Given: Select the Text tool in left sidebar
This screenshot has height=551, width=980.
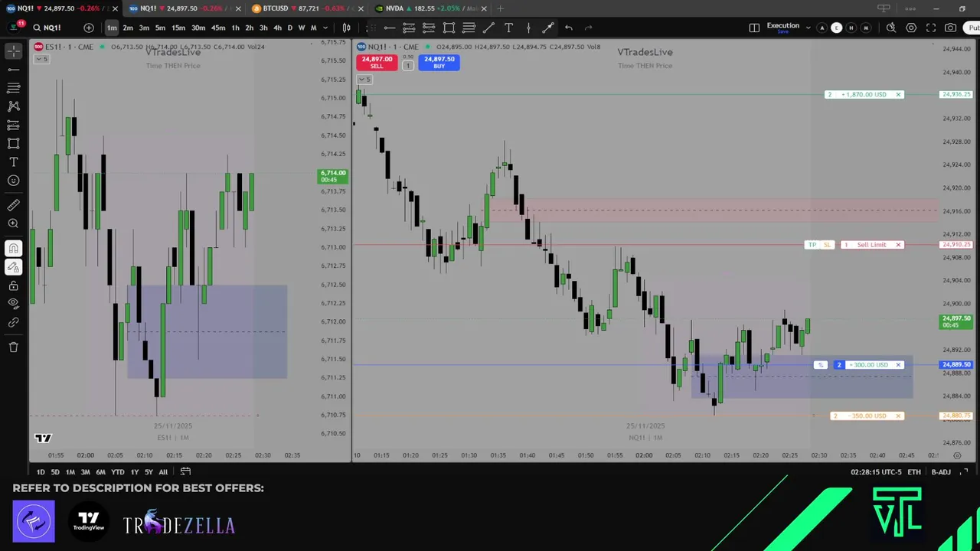Looking at the screenshot, I should [14, 162].
